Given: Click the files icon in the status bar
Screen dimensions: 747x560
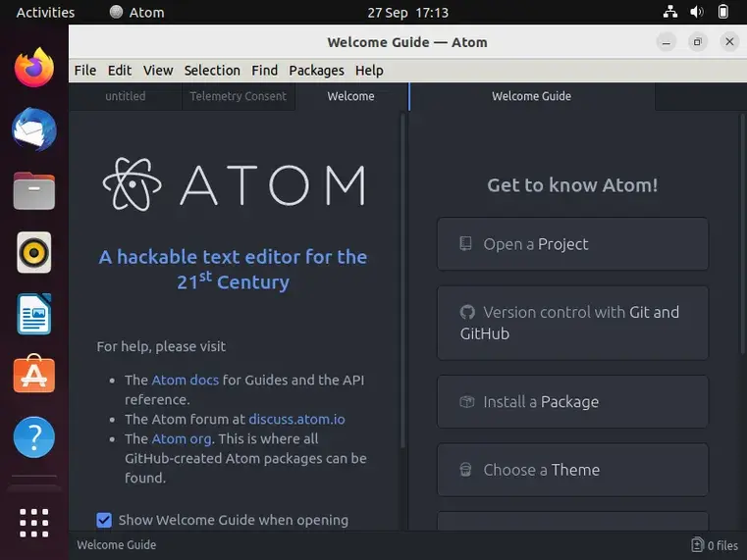Looking at the screenshot, I should pyautogui.click(x=697, y=544).
